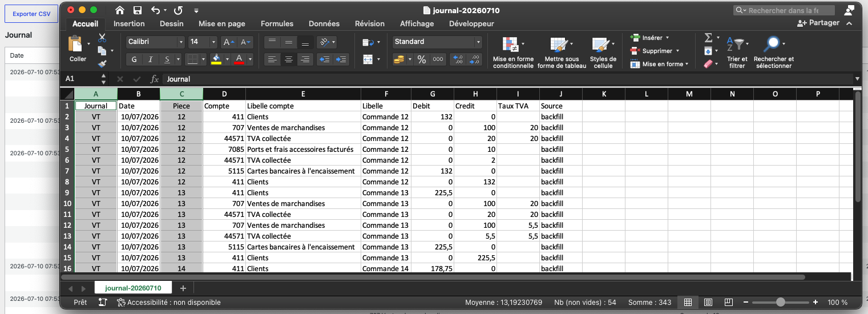This screenshot has height=314, width=868.
Task: Select the journal-20260710 sheet tab
Action: pos(134,288)
